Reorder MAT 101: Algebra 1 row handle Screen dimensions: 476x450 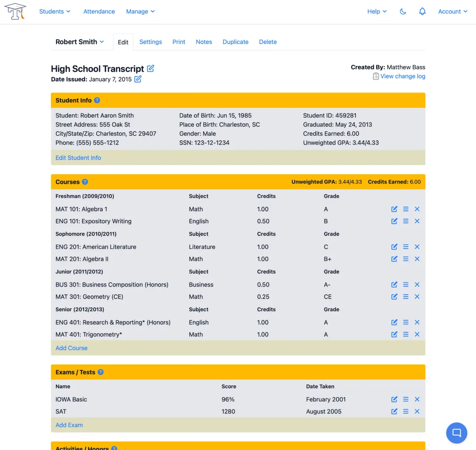pyautogui.click(x=406, y=209)
